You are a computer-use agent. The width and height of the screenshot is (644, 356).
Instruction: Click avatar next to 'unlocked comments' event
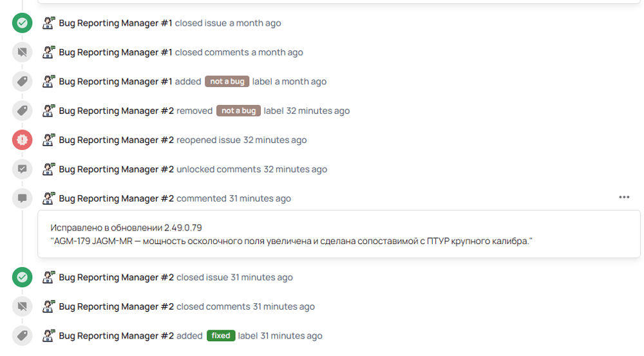pyautogui.click(x=48, y=169)
